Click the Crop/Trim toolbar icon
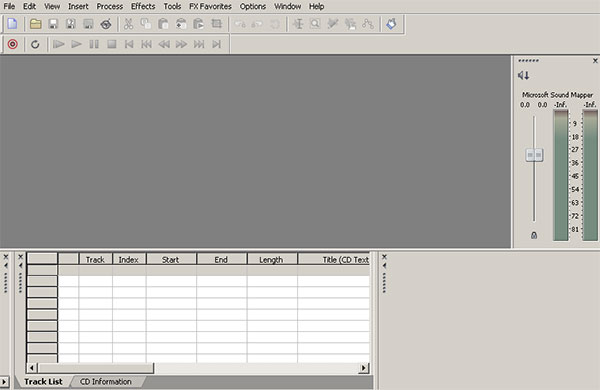The height and width of the screenshot is (390, 600). click(217, 24)
